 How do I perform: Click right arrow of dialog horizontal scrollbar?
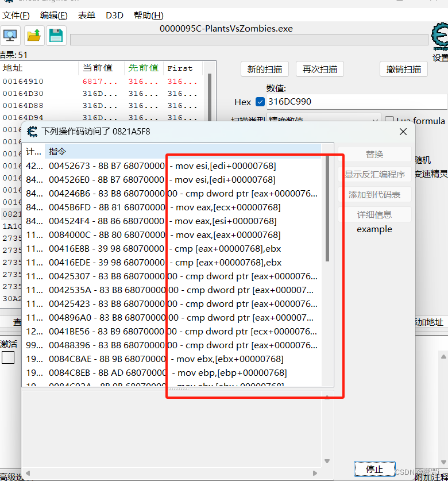(x=315, y=473)
